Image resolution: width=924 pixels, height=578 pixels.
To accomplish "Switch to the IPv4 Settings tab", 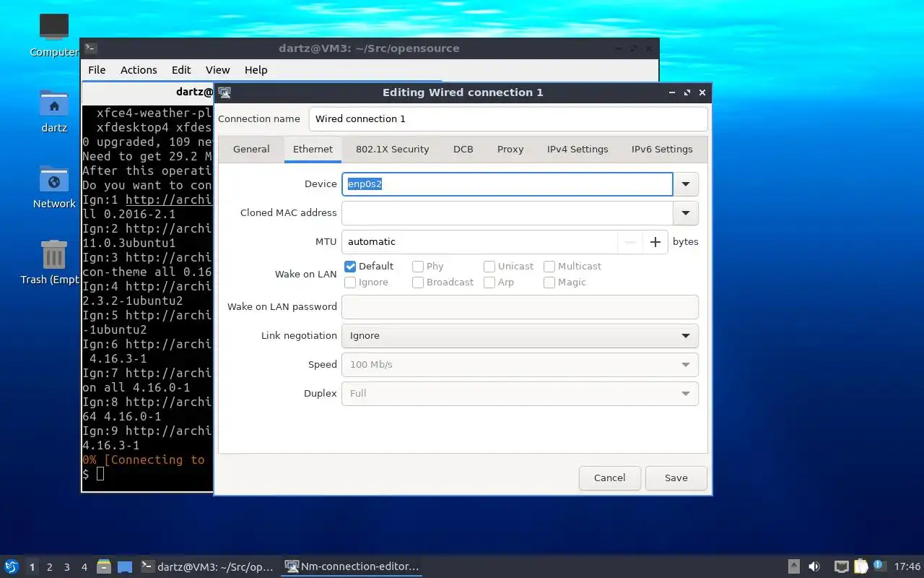I will pyautogui.click(x=577, y=150).
